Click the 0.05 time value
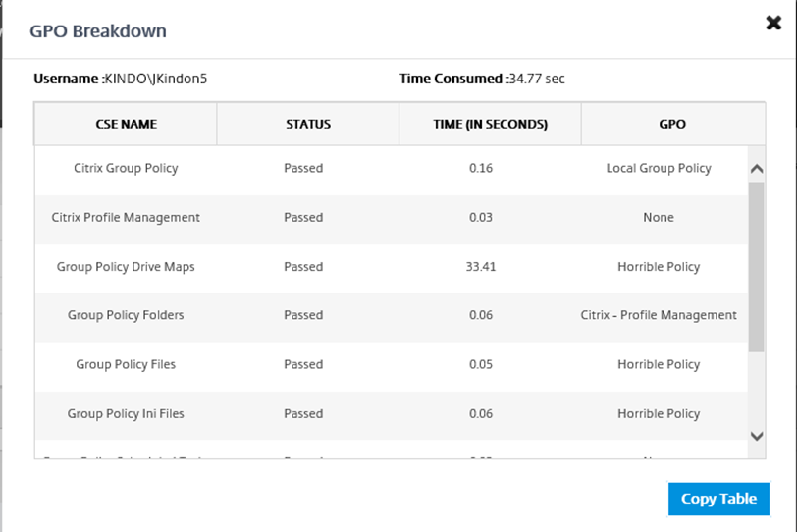The image size is (797, 532). 481,364
